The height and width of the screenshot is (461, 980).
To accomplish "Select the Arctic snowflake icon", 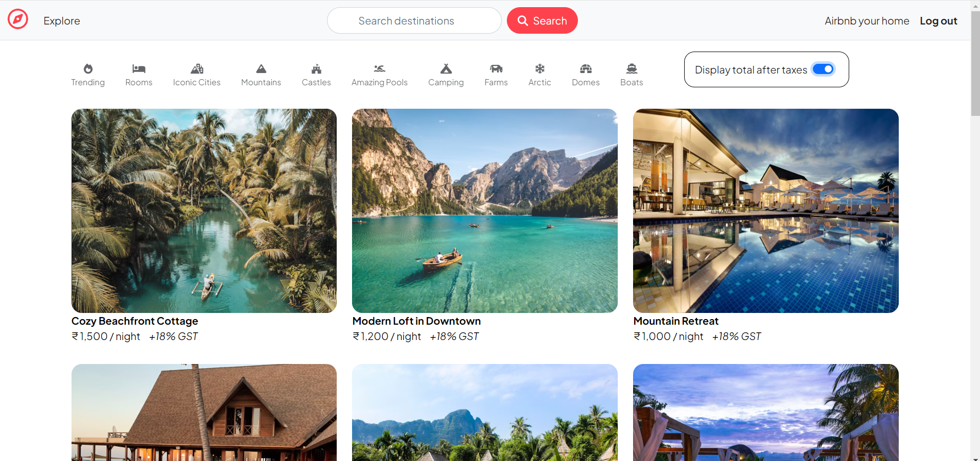I will point(540,69).
